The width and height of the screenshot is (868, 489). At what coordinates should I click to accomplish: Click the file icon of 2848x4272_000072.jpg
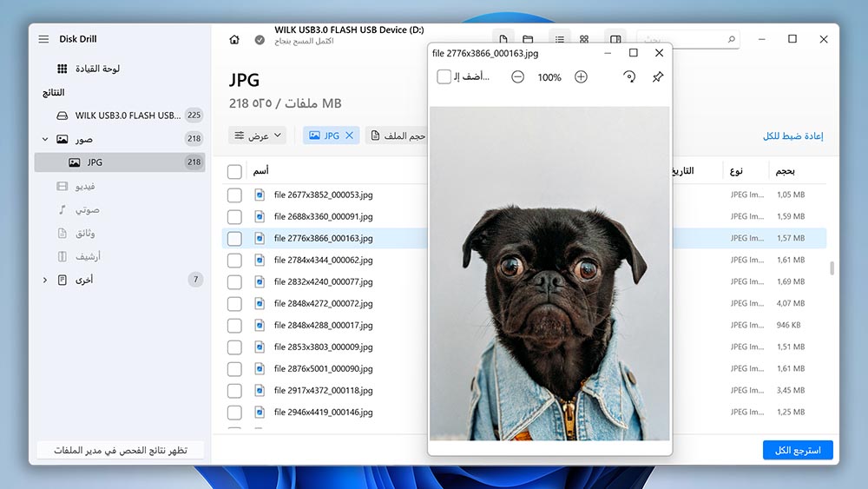[260, 303]
